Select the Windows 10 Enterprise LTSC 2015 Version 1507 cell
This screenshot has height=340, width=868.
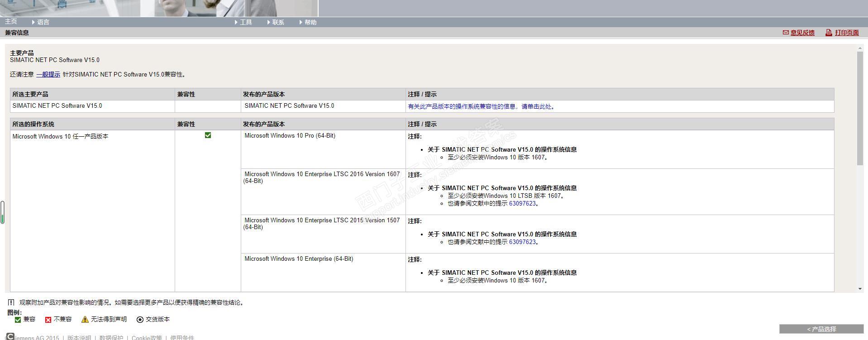323,234
